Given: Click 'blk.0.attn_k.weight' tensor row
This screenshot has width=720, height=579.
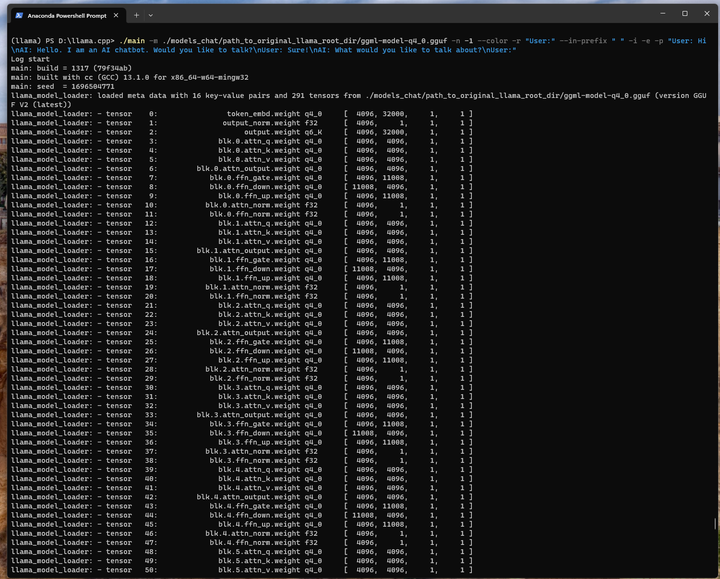Looking at the screenshot, I should [x=242, y=151].
